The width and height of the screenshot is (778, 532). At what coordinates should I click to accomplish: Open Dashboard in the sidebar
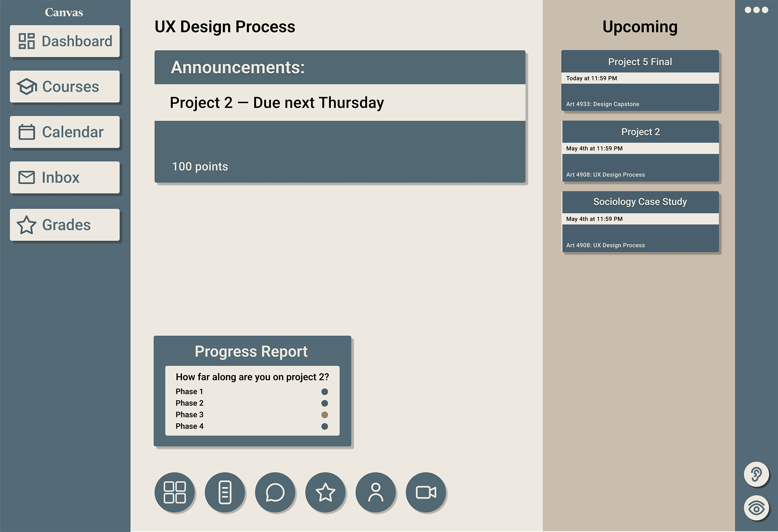[65, 41]
